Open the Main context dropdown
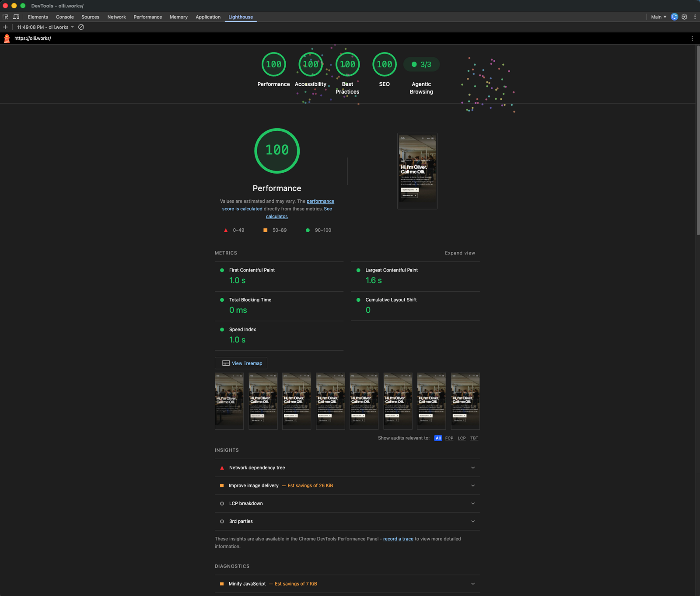The height and width of the screenshot is (596, 700). tap(658, 17)
